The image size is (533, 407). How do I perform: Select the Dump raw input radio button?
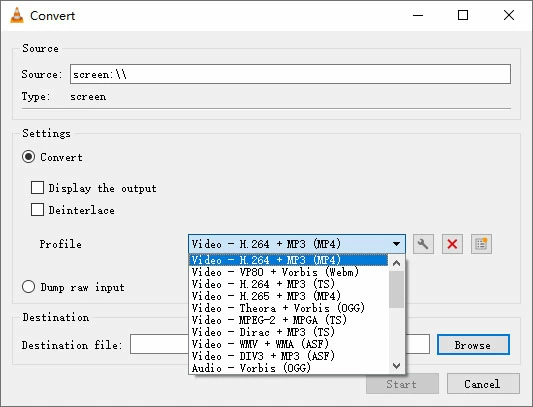pos(28,287)
